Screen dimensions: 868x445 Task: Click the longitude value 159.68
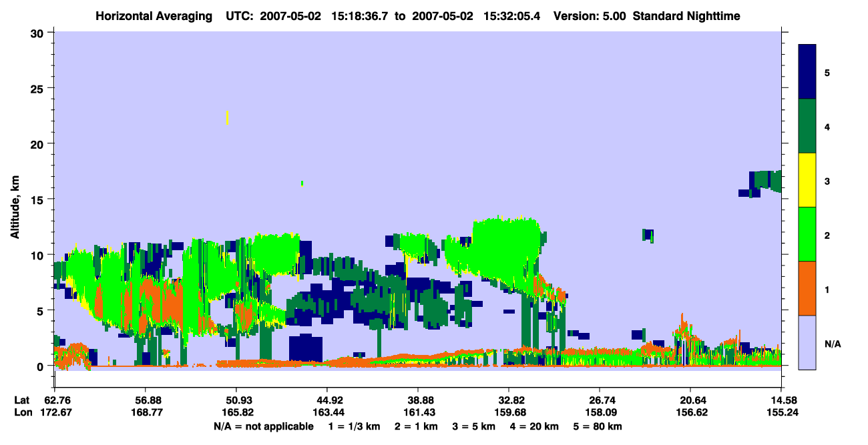(509, 412)
